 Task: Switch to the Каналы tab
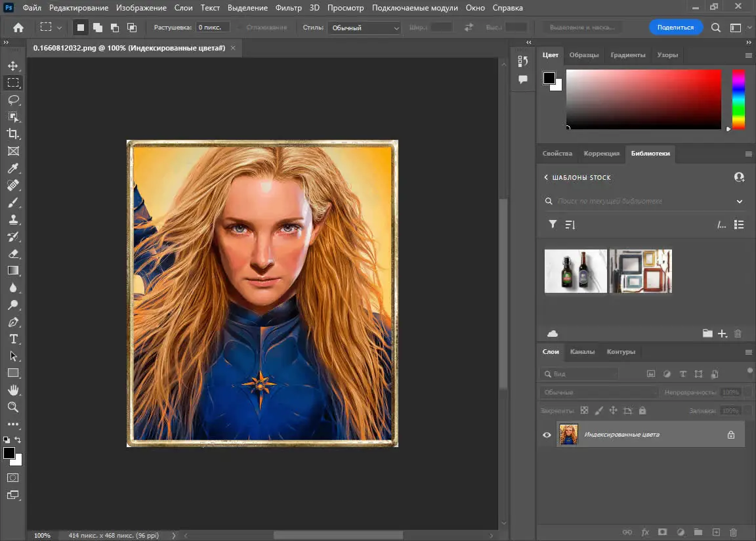coord(583,352)
